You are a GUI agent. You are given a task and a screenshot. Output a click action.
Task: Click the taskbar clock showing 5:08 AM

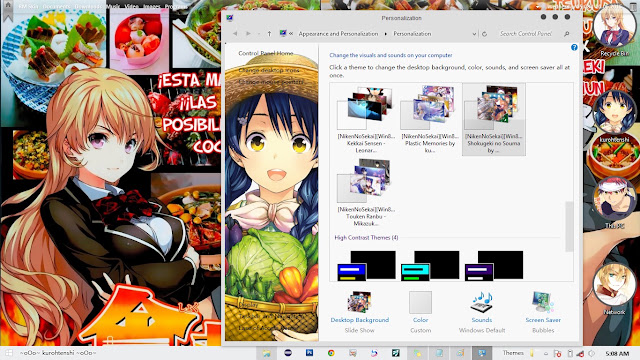click(617, 353)
